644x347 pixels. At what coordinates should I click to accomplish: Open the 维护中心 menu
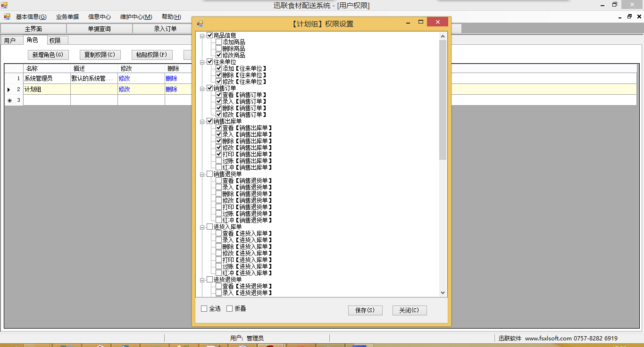tap(136, 17)
